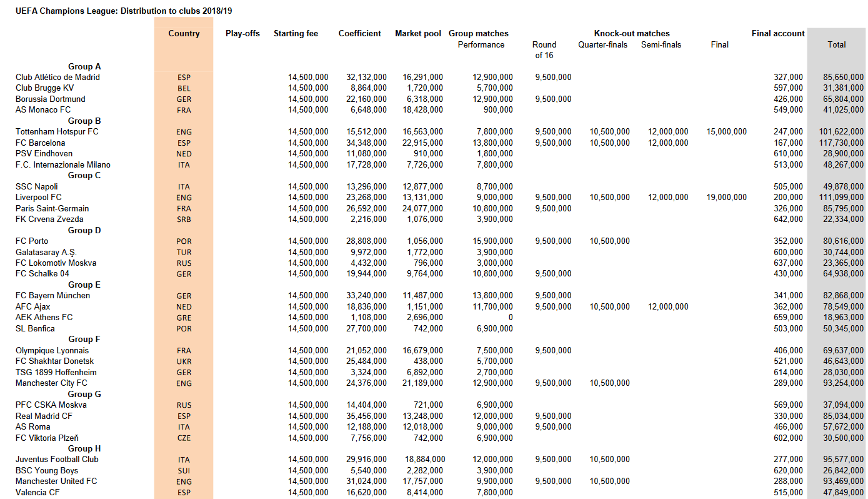
Task: Click the 'Club Brugge KV' cell
Action: pyautogui.click(x=44, y=88)
